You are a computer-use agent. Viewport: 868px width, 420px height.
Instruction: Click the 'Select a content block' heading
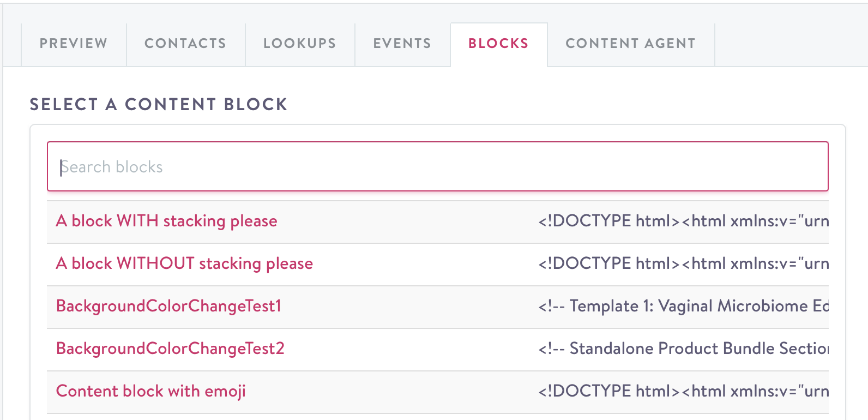coord(158,104)
